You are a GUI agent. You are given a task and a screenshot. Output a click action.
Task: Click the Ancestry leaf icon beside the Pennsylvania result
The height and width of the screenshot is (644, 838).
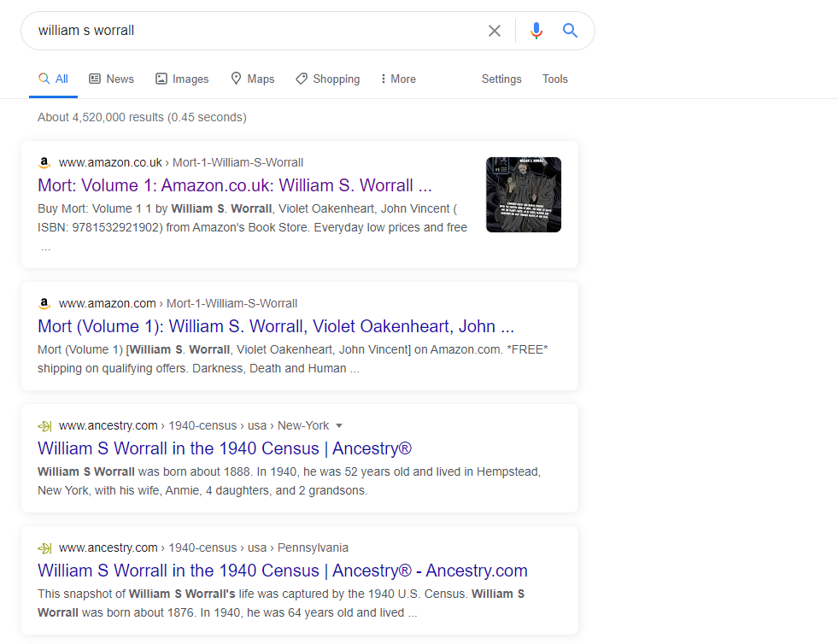[44, 548]
